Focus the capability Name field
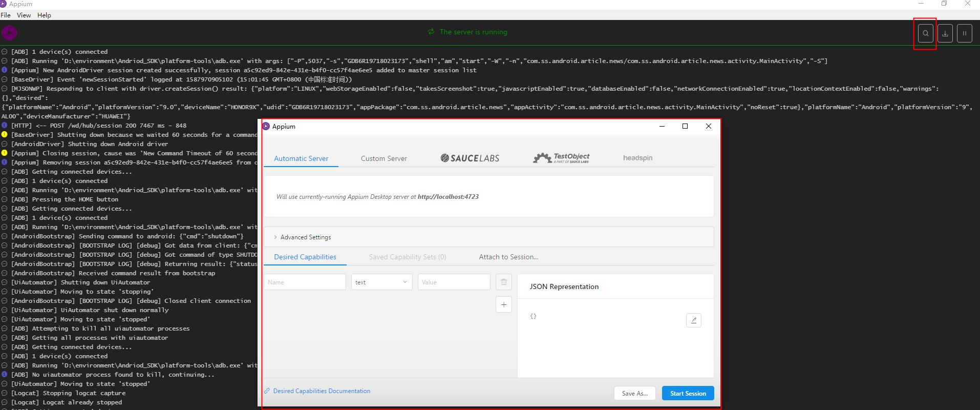Screen dimensions: 980x410 pyautogui.click(x=305, y=282)
